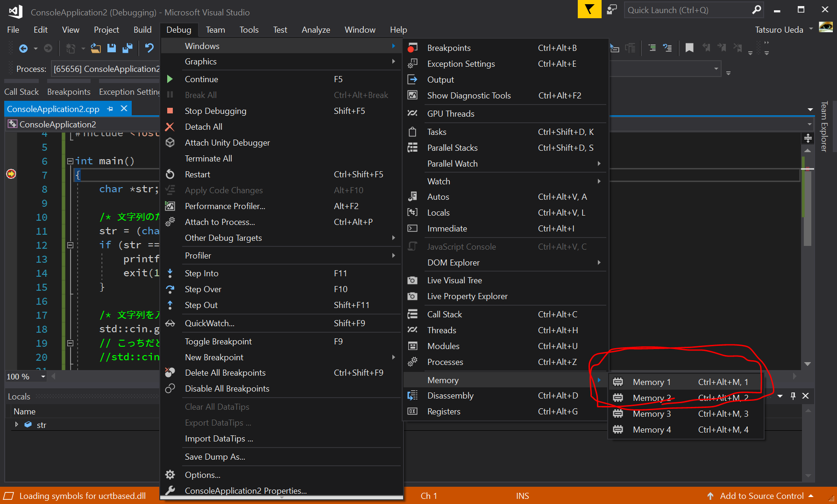
Task: Click the Exception Settings icon
Action: pos(412,64)
